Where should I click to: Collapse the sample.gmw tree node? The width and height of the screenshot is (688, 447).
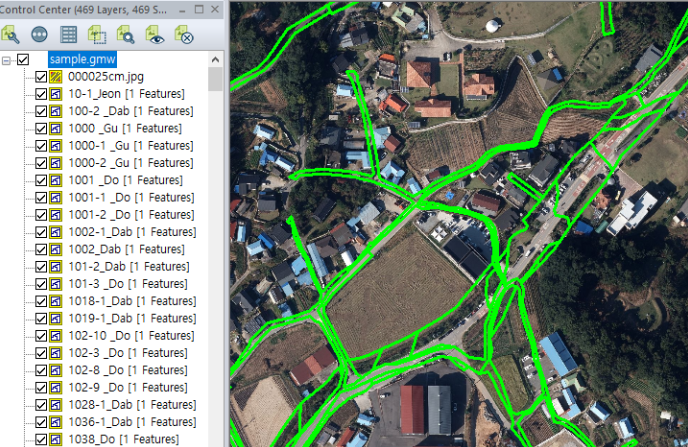coord(6,60)
